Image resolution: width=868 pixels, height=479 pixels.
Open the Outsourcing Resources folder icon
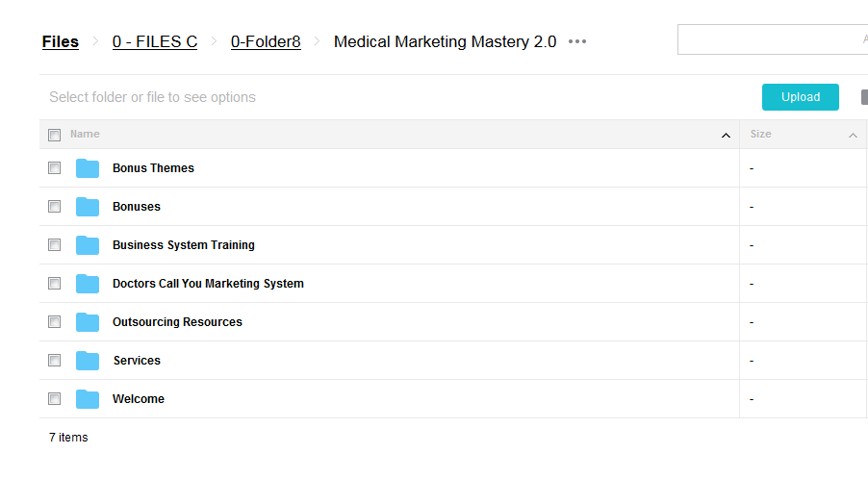coord(88,322)
